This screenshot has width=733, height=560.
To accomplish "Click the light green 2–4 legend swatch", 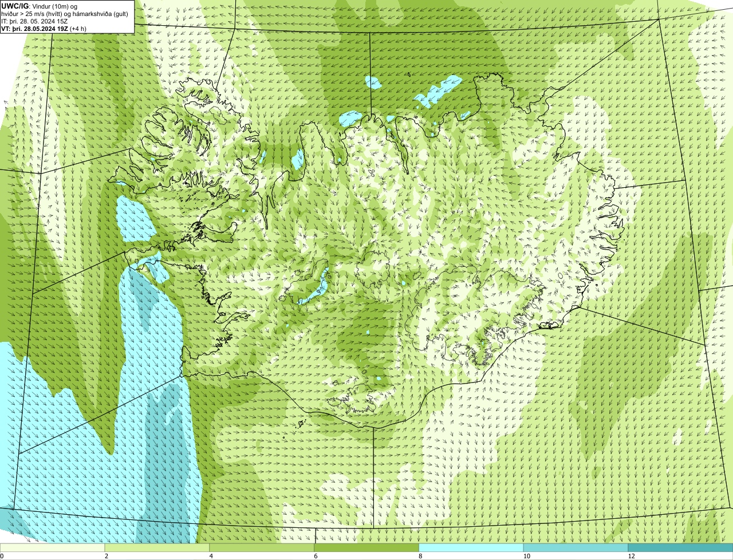I will point(157,547).
